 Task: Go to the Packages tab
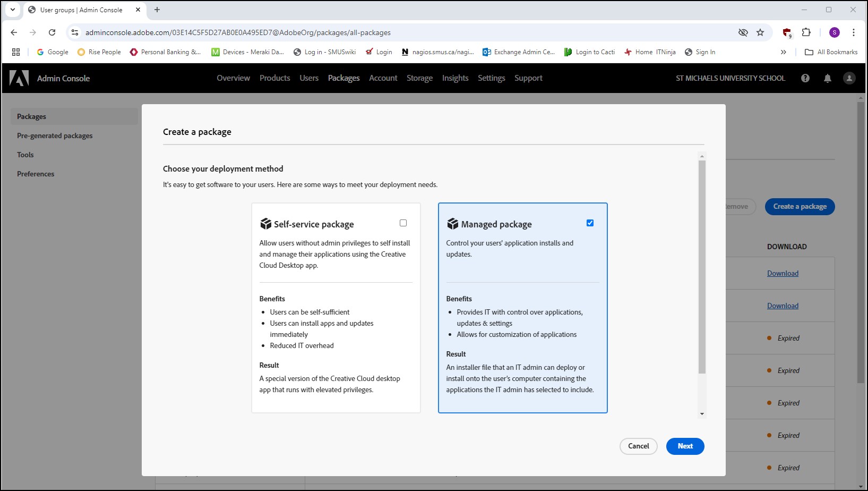[343, 78]
